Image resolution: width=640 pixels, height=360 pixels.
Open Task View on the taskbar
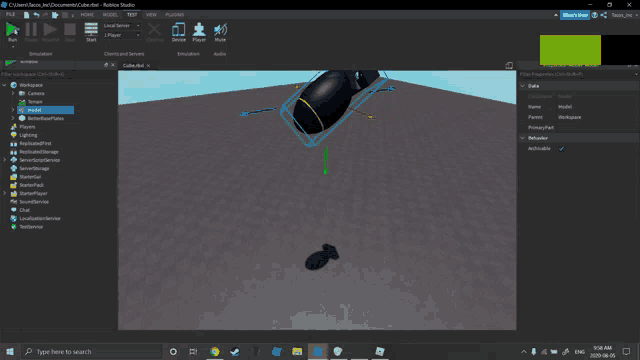[193, 351]
